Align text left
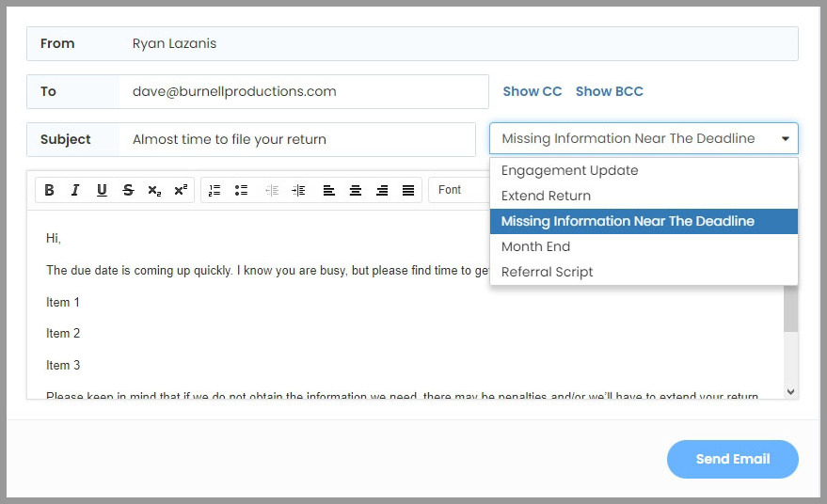 coord(329,190)
